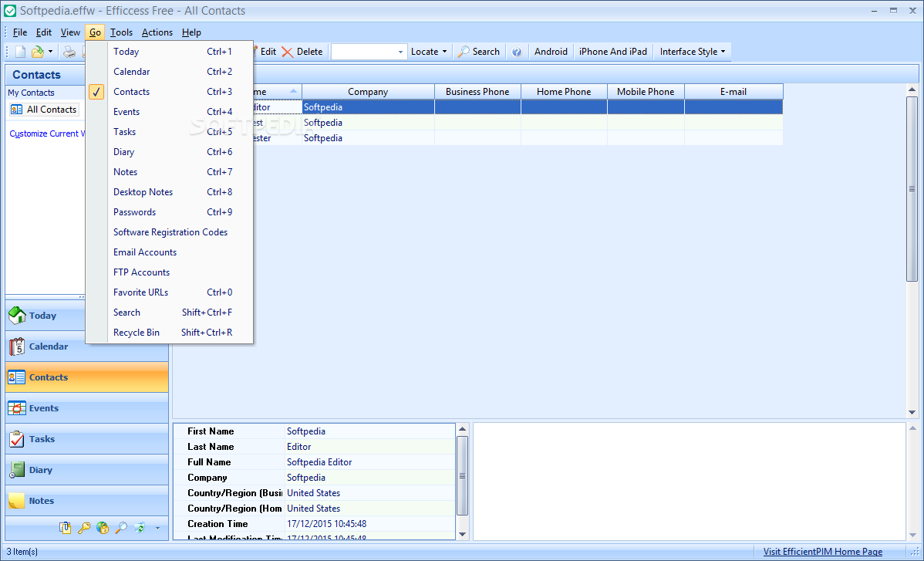Open the Edit menu
Screen dimensions: 924x561
[x=44, y=32]
